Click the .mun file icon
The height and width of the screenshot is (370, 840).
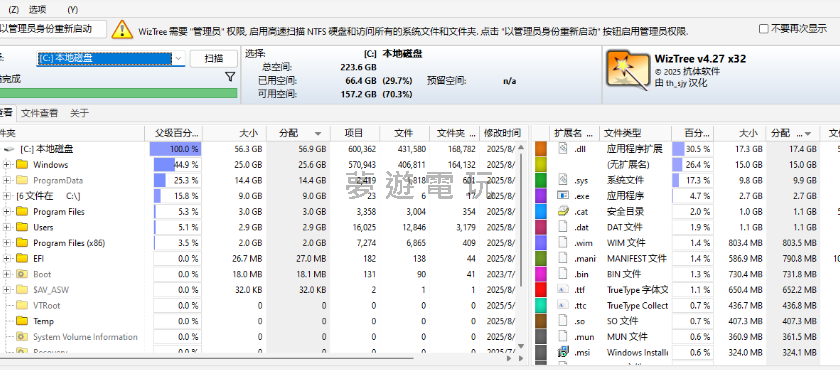click(x=562, y=337)
